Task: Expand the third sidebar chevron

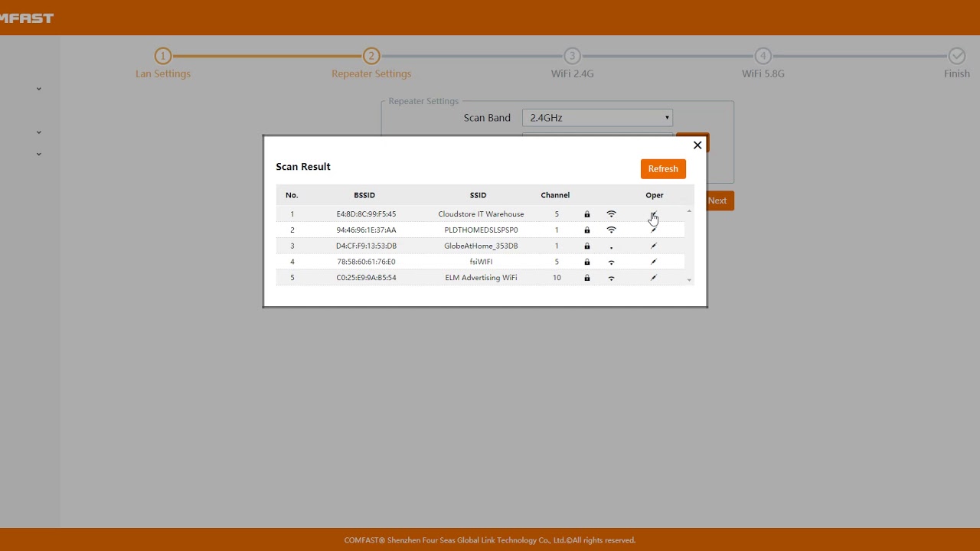Action: point(39,154)
